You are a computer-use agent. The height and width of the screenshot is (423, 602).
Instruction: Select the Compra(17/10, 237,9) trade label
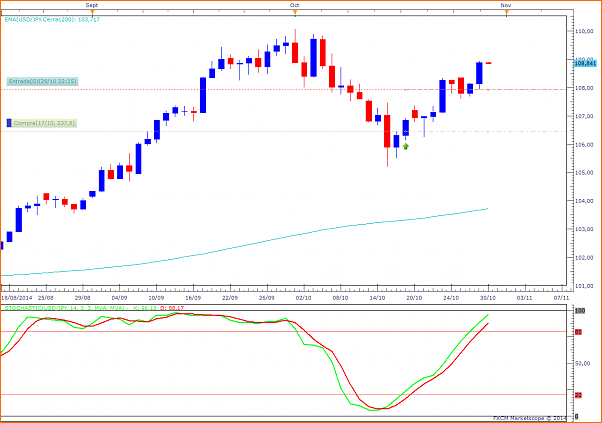(x=43, y=123)
